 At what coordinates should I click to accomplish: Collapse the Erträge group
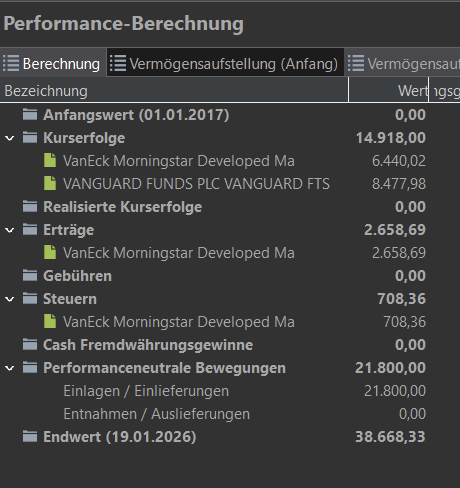tap(10, 230)
